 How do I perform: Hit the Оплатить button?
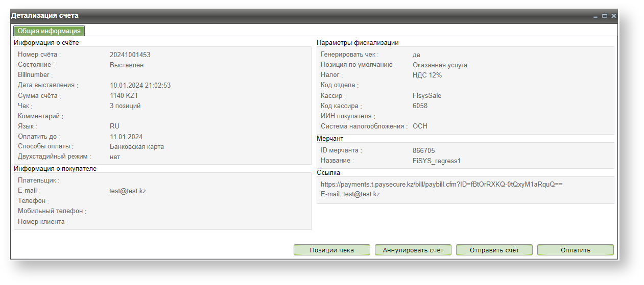pos(575,250)
